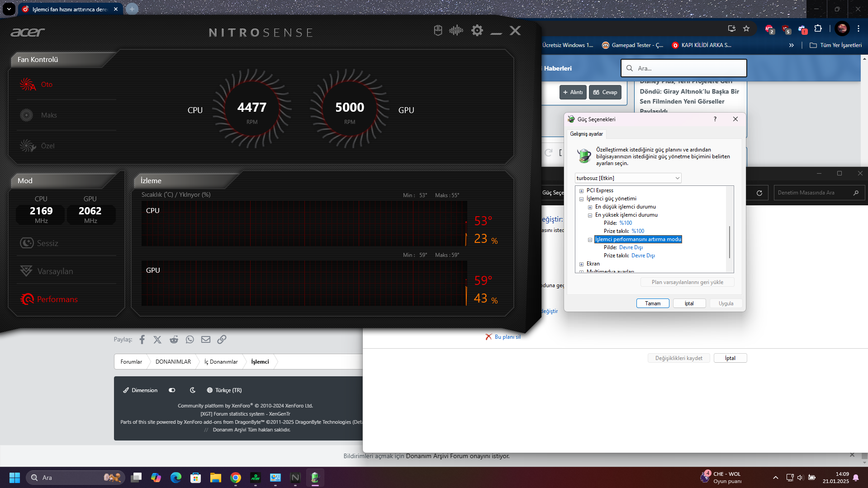Open File Explorer from taskbar
Image resolution: width=868 pixels, height=488 pixels.
(215, 478)
